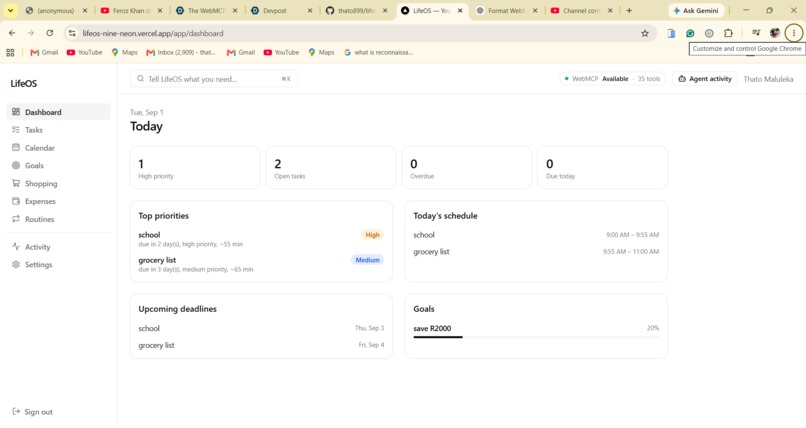The height and width of the screenshot is (428, 806).
Task: Switch to the Format WebM tab
Action: (506, 10)
